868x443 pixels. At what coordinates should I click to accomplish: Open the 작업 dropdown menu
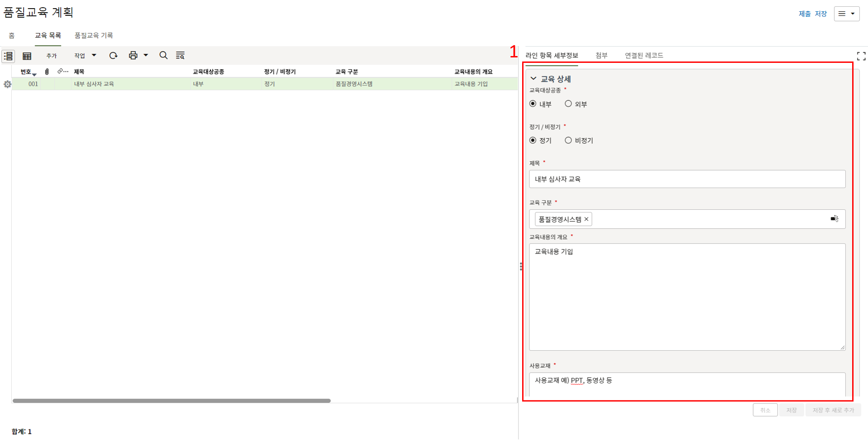click(85, 56)
